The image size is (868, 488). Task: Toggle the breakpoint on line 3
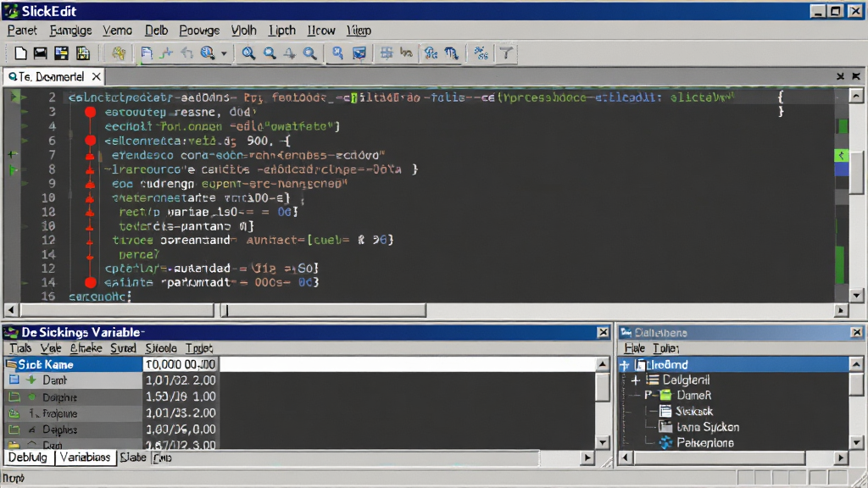90,112
